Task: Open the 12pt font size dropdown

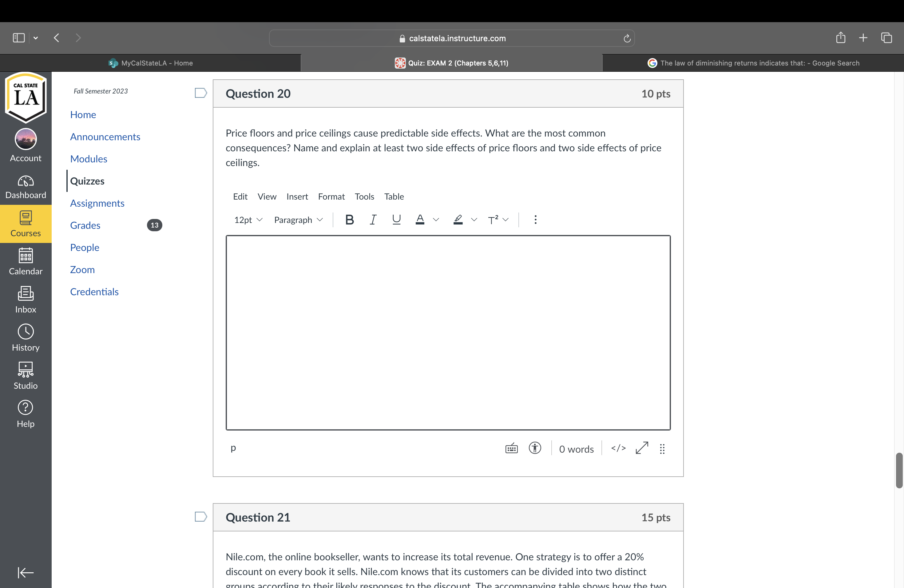Action: (x=248, y=220)
